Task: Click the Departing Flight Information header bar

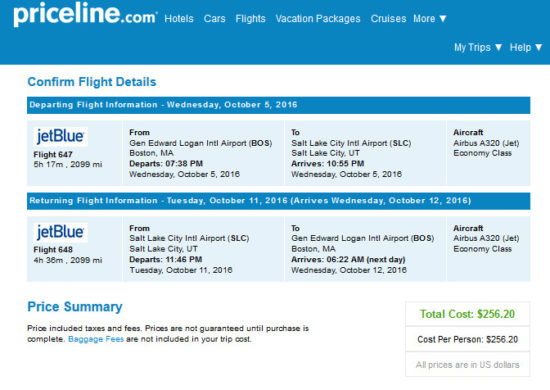Action: [x=279, y=105]
